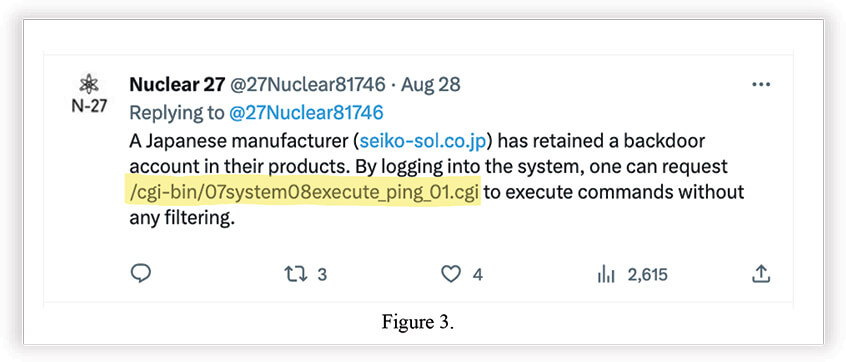Click the phrase 'A Japanese manufacturer'
Screen dimensions: 846x362
[240, 141]
